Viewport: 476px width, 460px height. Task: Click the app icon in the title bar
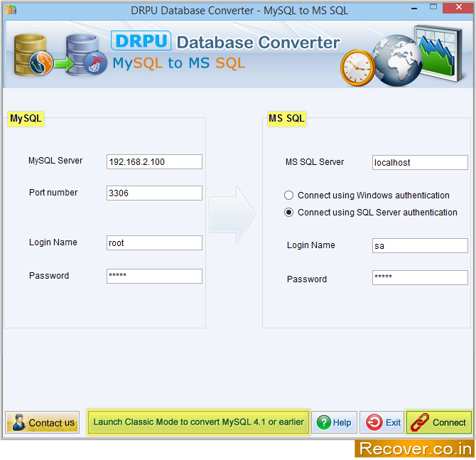click(11, 10)
